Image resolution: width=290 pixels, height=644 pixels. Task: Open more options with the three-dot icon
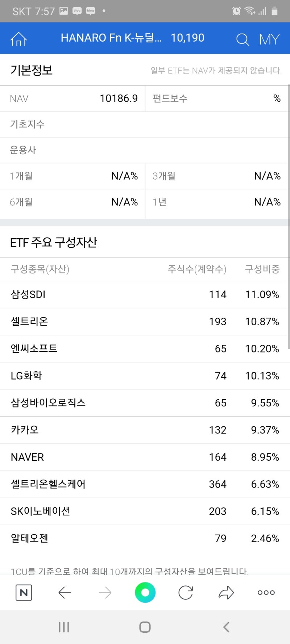pyautogui.click(x=266, y=593)
